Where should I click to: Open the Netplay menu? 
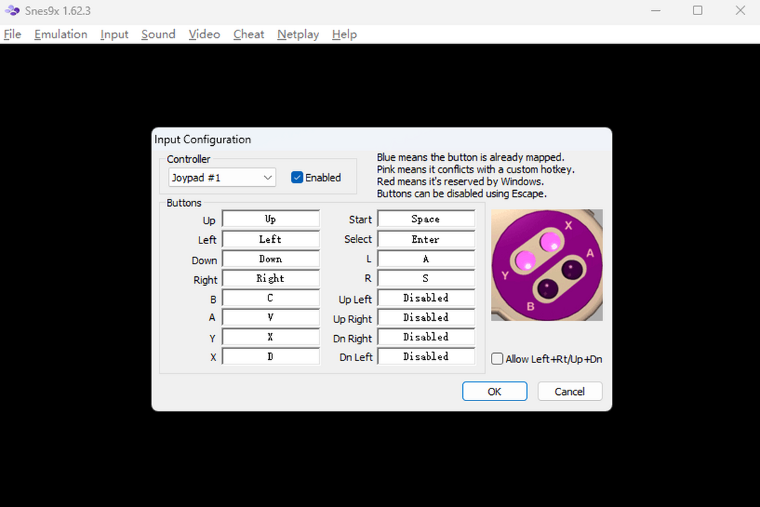point(298,34)
